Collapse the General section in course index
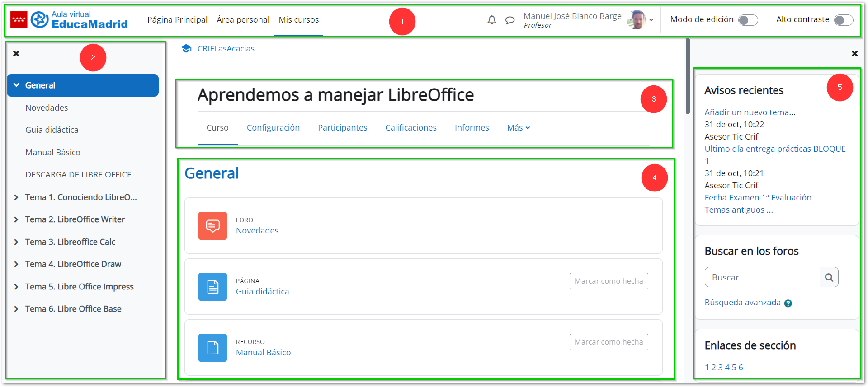Viewport: 868px width, 387px height. pyautogui.click(x=16, y=85)
